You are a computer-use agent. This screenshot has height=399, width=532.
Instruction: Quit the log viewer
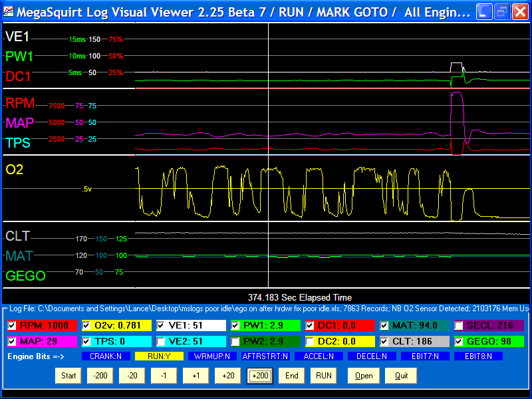[x=401, y=376]
